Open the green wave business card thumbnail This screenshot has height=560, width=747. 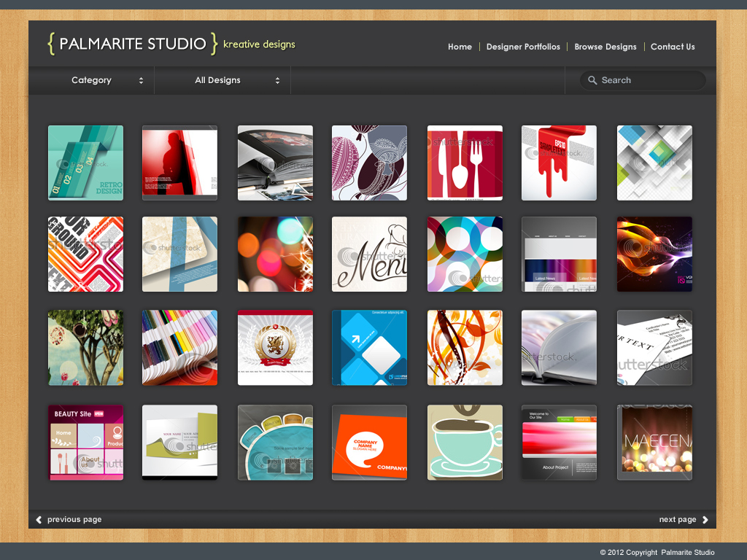click(179, 443)
